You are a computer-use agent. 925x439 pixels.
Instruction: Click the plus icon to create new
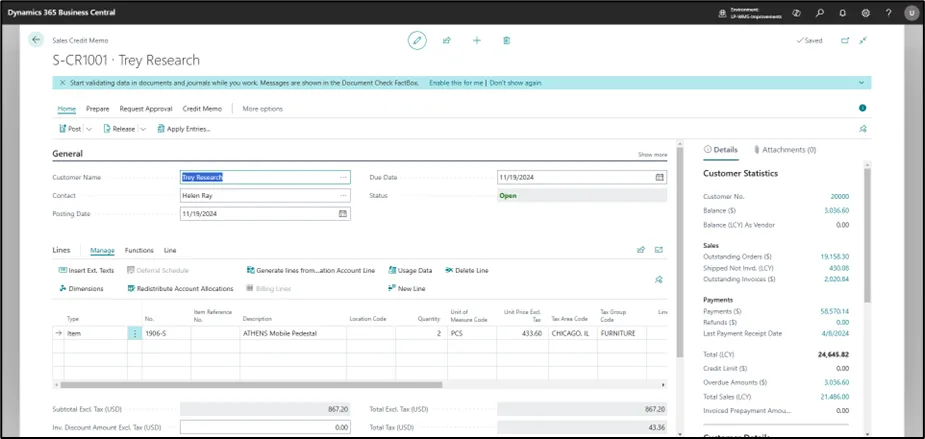click(477, 40)
